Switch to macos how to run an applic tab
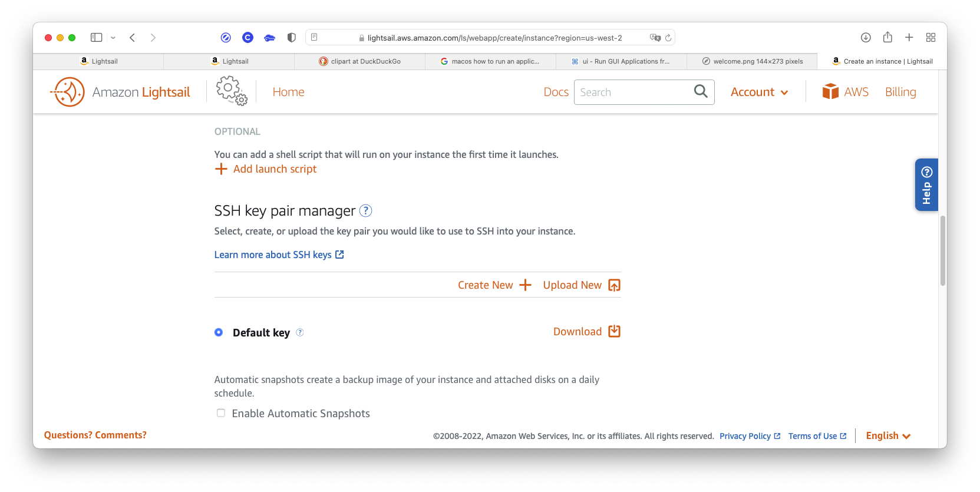The image size is (980, 492). pos(491,61)
